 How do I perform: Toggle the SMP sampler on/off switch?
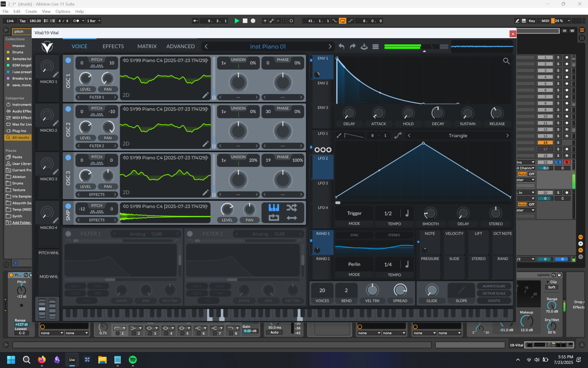point(68,206)
